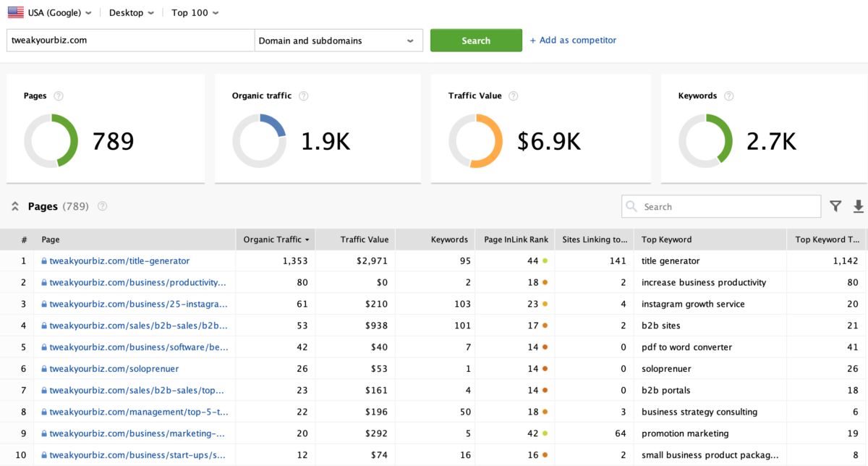This screenshot has width=868, height=466.
Task: Click the 2.7K Keywords figure
Action: tap(771, 141)
